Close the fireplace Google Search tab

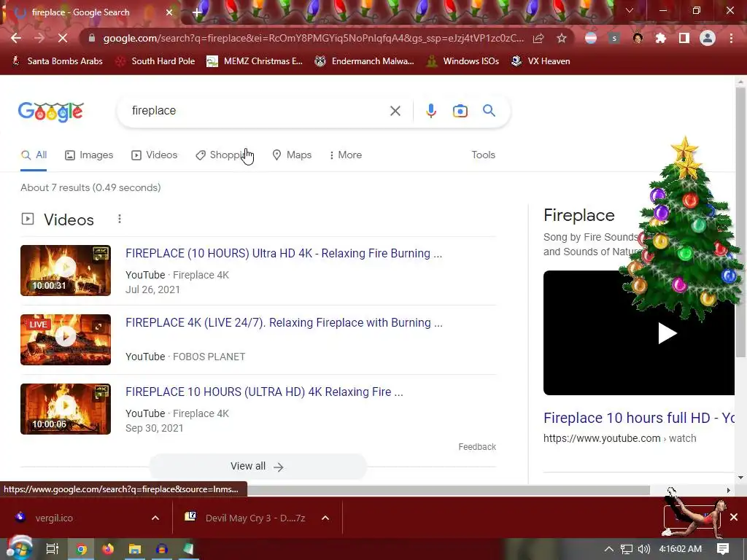169,12
